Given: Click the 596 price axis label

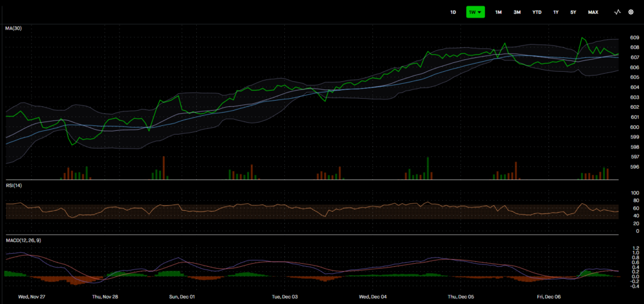Looking at the screenshot, I should click(634, 167).
